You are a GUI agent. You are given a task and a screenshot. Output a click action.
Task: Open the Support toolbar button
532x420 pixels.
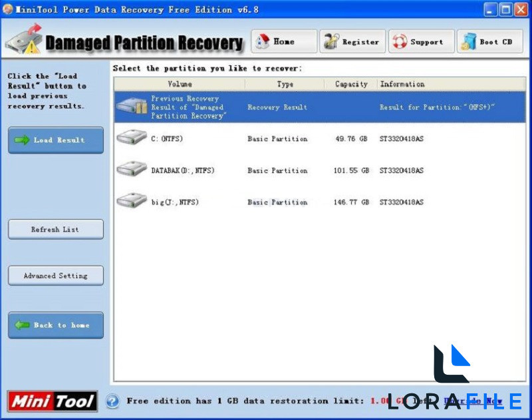pyautogui.click(x=422, y=41)
